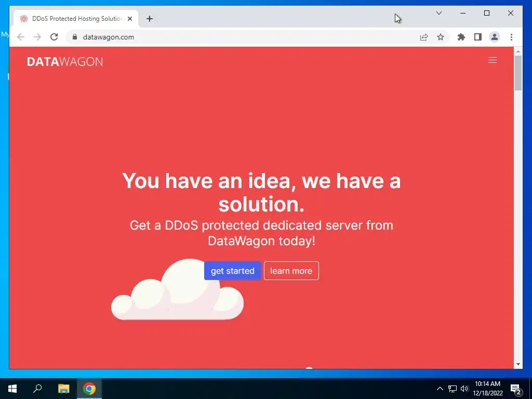This screenshot has width=532, height=399.
Task: Click Chrome icon in taskbar
Action: 89,389
